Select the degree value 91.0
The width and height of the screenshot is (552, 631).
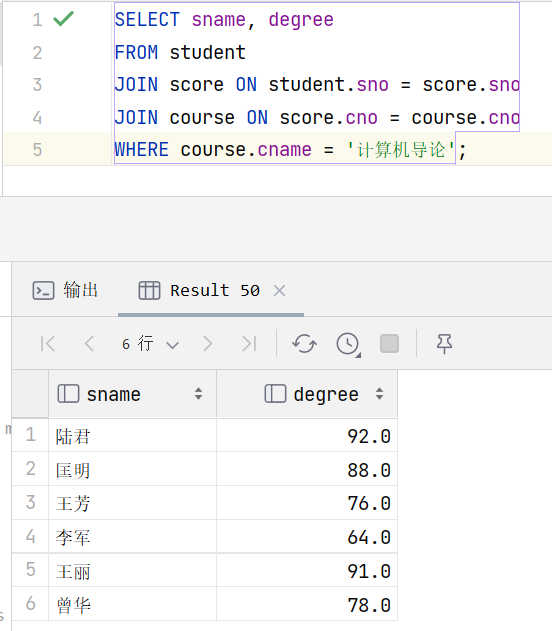click(x=307, y=571)
